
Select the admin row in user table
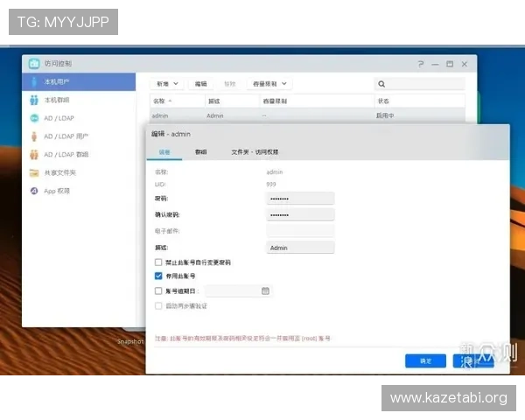click(307, 115)
